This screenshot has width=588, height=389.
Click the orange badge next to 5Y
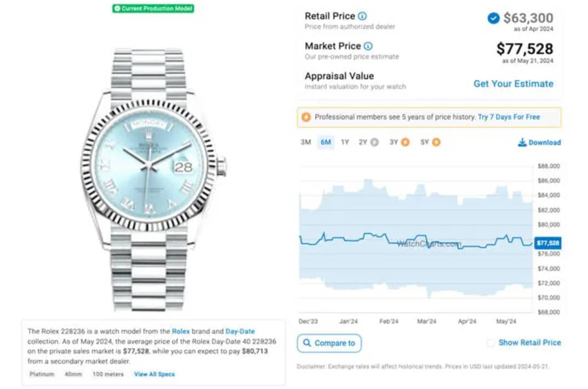(436, 142)
